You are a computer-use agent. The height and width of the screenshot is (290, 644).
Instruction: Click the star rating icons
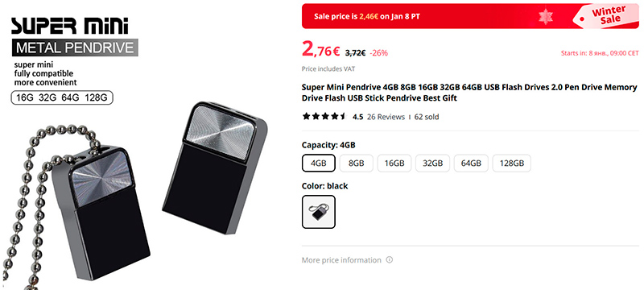tap(324, 117)
